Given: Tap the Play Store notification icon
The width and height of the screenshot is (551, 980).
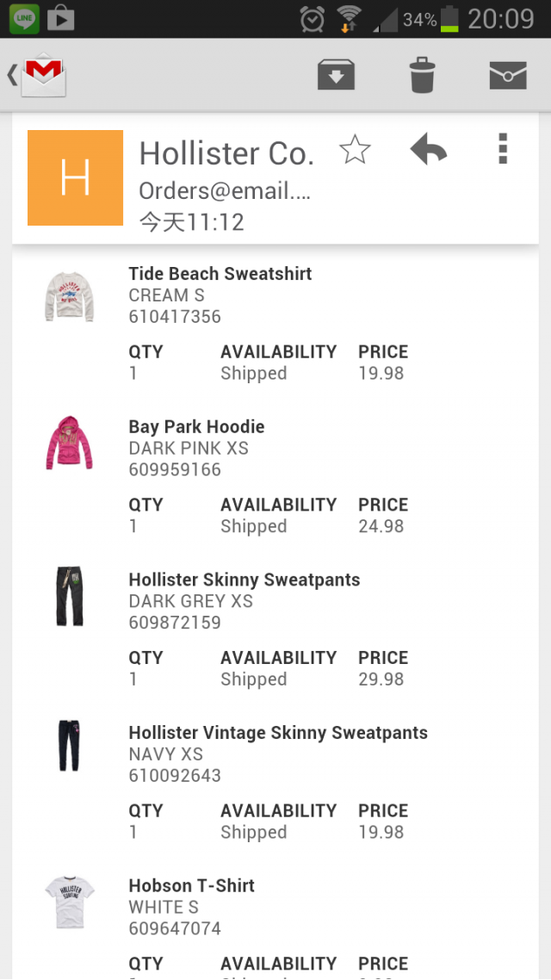Looking at the screenshot, I should tap(60, 18).
